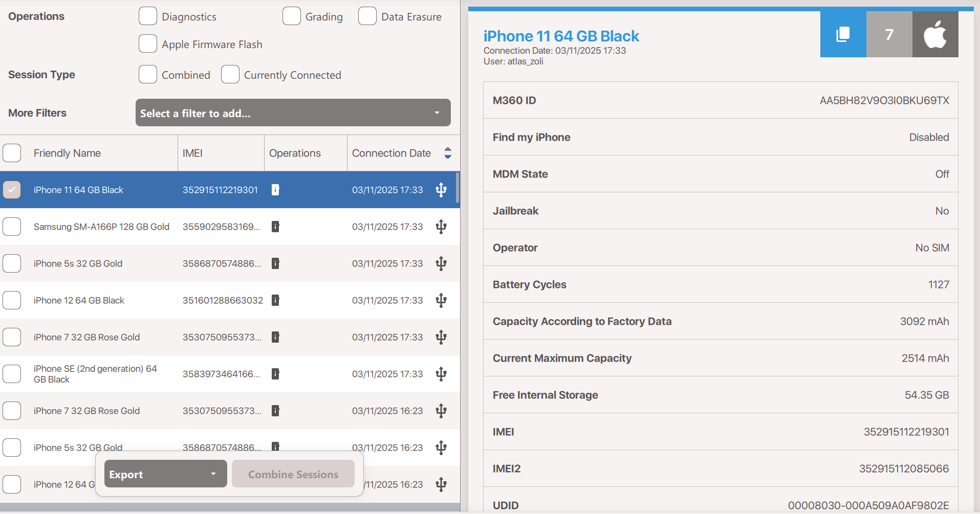Click the Friendly Name column header

click(x=67, y=153)
